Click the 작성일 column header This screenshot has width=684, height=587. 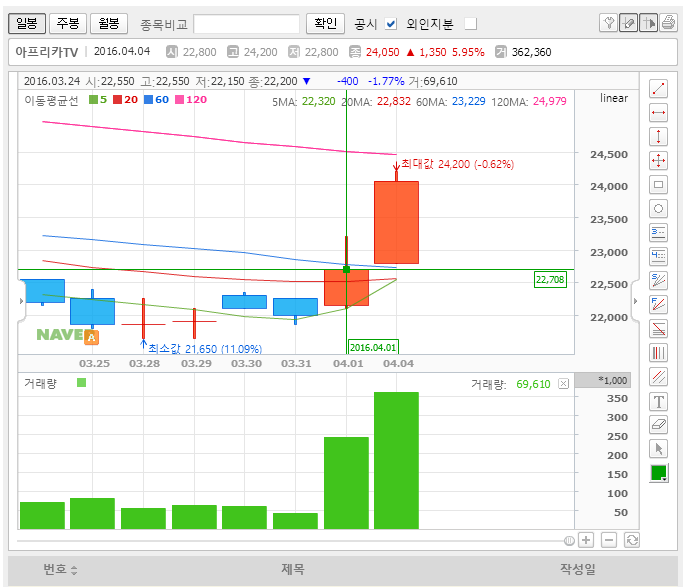578,569
